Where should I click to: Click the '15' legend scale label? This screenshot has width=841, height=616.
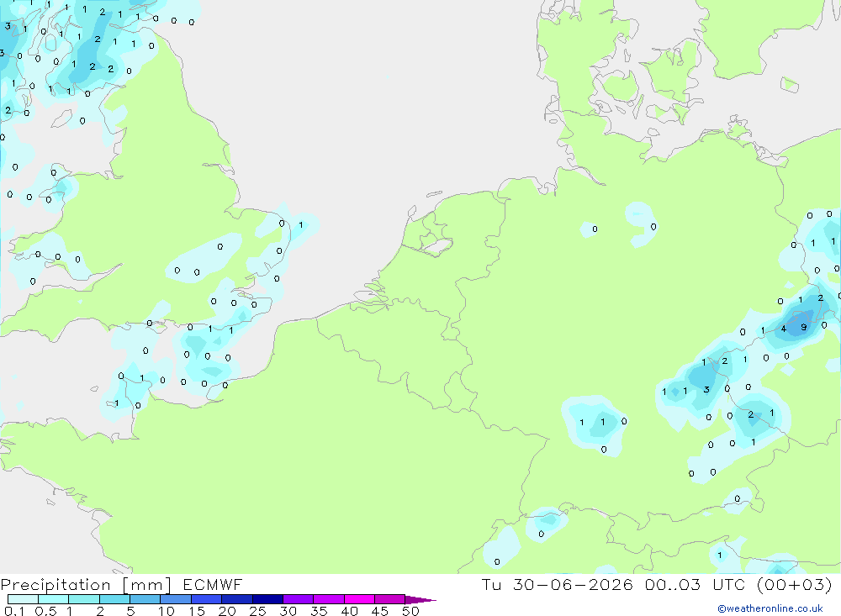197,611
